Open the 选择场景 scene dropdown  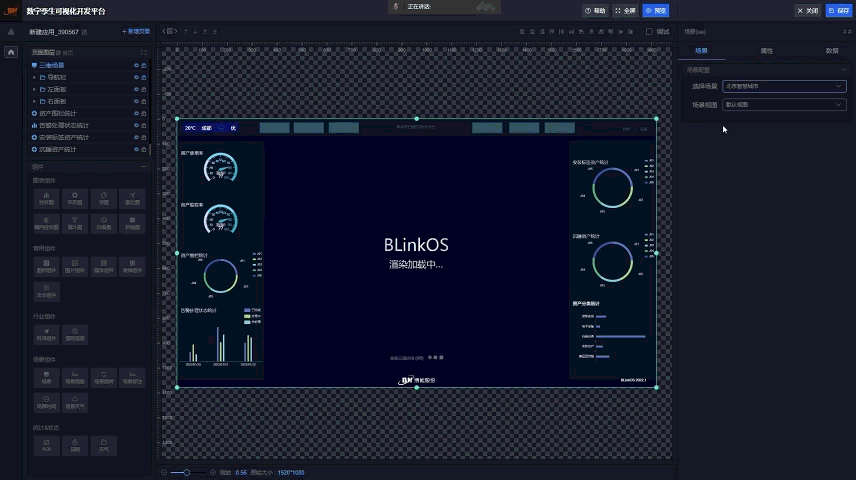point(784,86)
